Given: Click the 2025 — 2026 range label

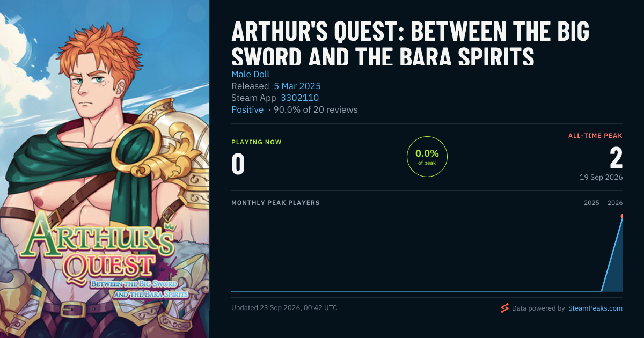Looking at the screenshot, I should click(603, 203).
